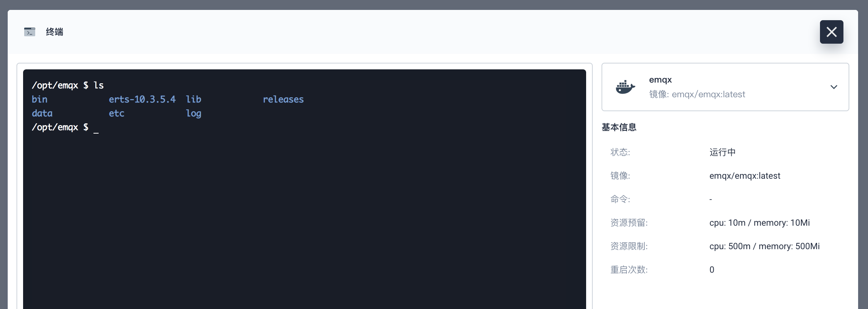Click the 'lib' directory in terminal
Screen dimensions: 868x309
coord(194,99)
